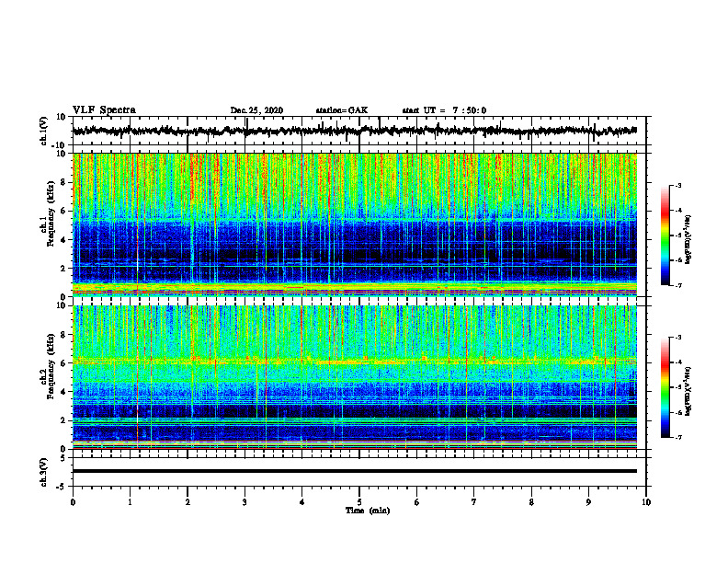Click the ch.2 spectrogram color scale bar
The width and height of the screenshot is (728, 563).
click(665, 387)
